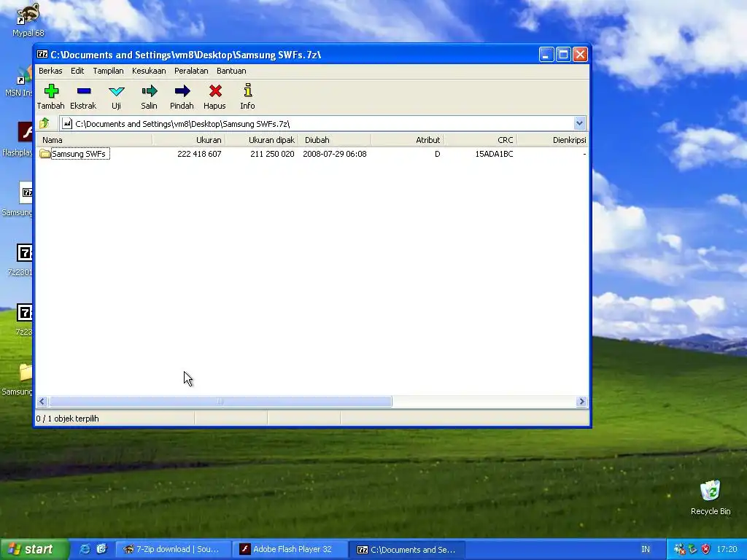Sort by the Ukuran column header
Screen dimensions: 747x560
[x=189, y=140]
